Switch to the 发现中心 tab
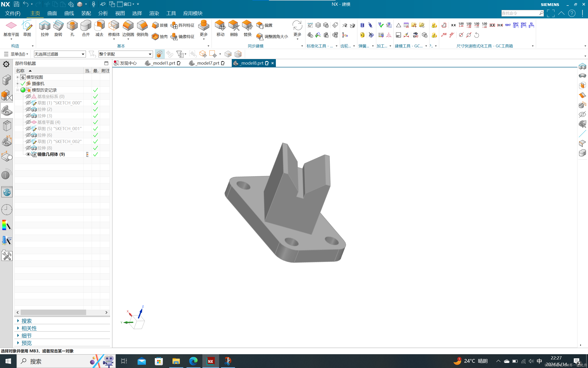This screenshot has height=368, width=588. click(x=125, y=63)
